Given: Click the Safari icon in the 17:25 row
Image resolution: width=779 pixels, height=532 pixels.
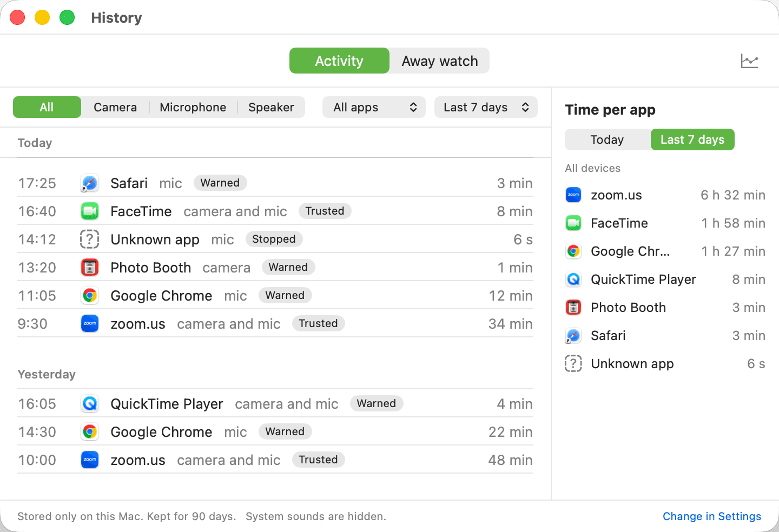Looking at the screenshot, I should click(x=90, y=183).
